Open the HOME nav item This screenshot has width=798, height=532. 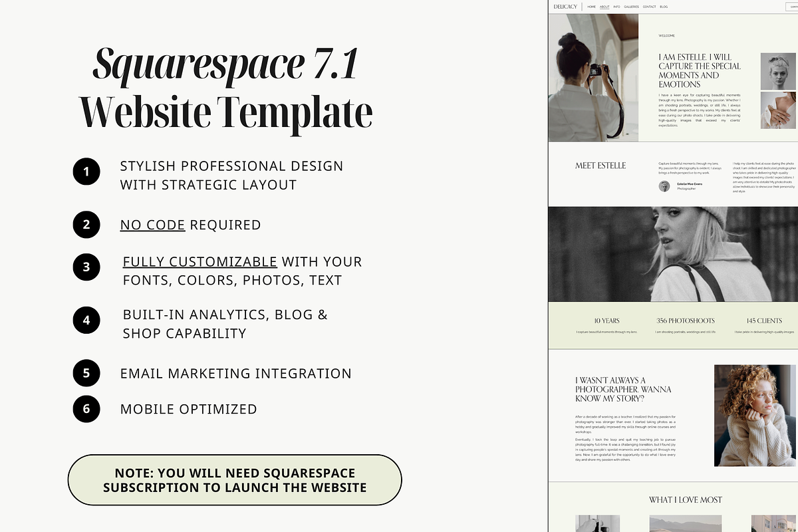point(591,7)
